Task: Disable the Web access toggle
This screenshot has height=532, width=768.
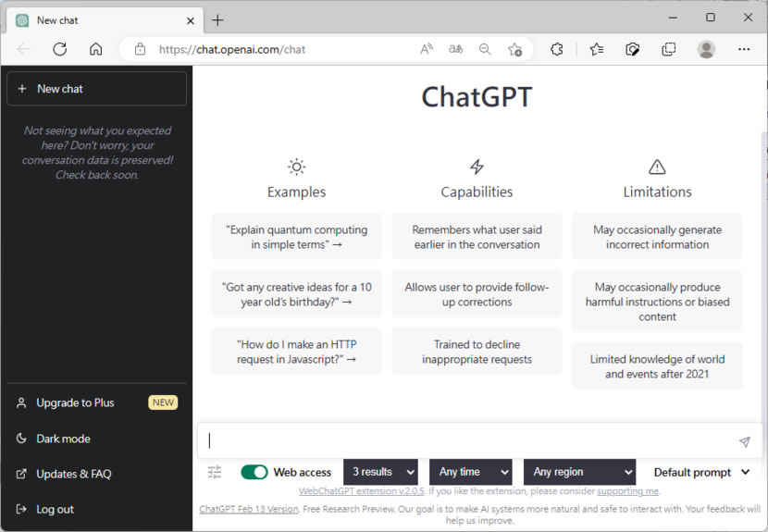Action: [x=254, y=472]
